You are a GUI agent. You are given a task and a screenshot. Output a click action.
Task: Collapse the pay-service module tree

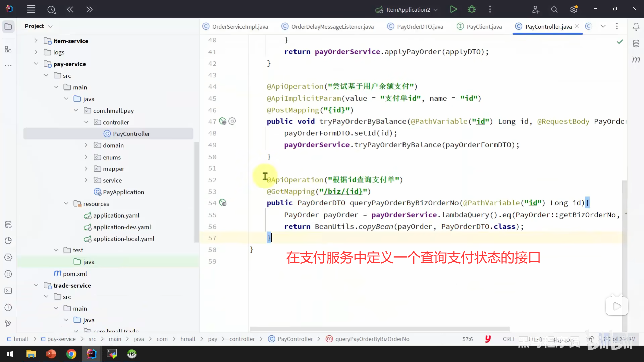[36, 64]
